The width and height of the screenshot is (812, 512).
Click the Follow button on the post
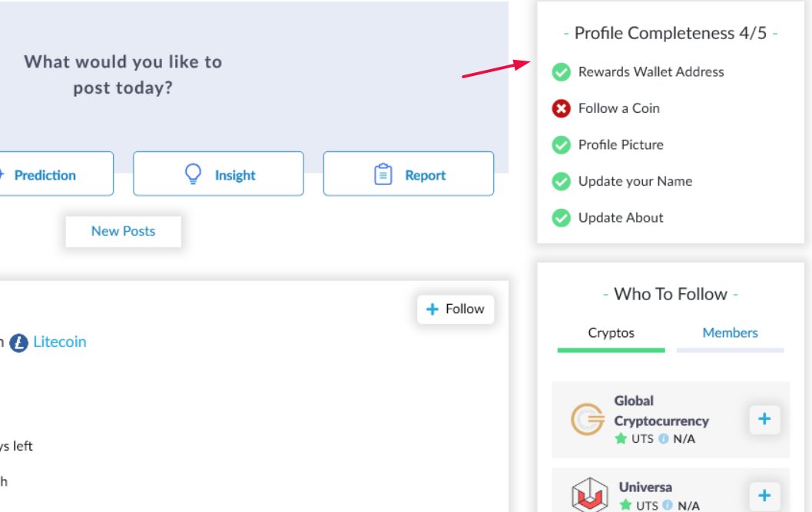coord(456,309)
